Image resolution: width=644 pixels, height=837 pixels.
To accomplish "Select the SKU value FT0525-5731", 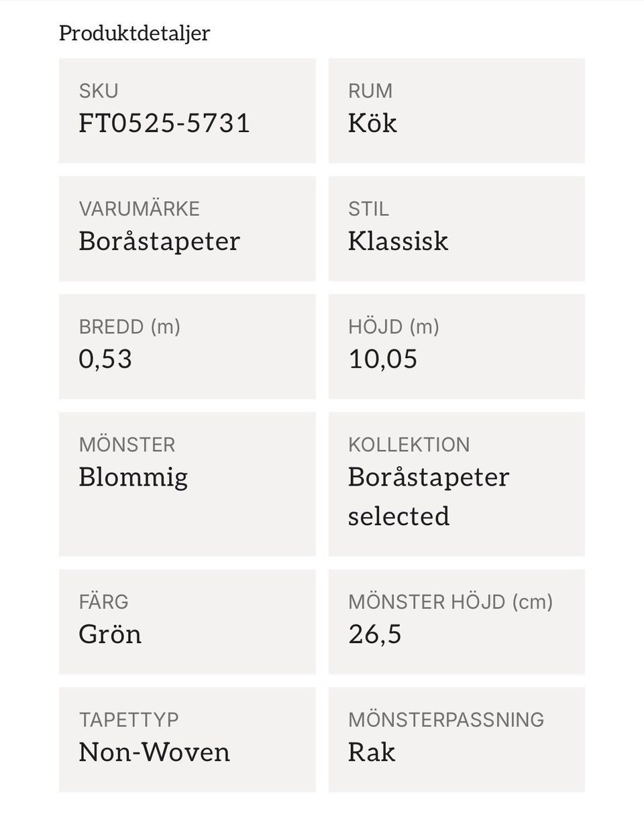I will 164,123.
